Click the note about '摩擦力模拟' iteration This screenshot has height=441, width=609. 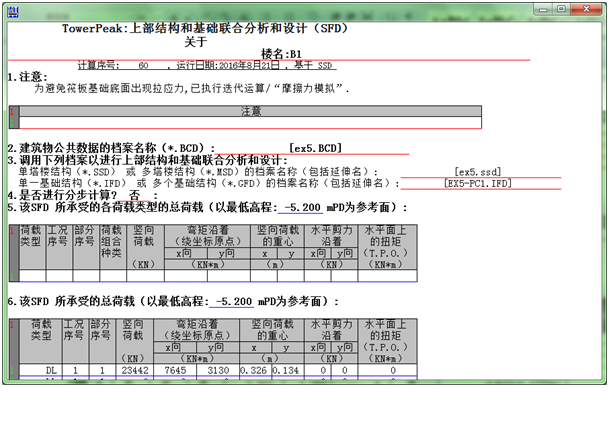point(191,89)
